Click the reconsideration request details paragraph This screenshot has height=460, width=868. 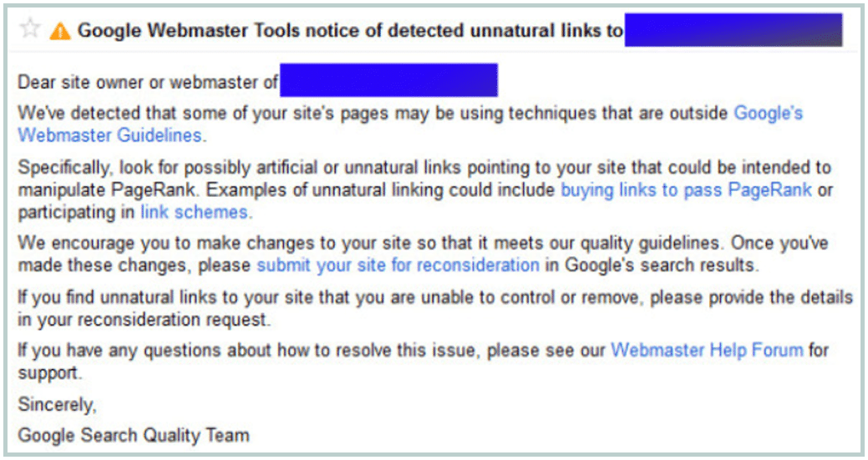click(x=435, y=308)
